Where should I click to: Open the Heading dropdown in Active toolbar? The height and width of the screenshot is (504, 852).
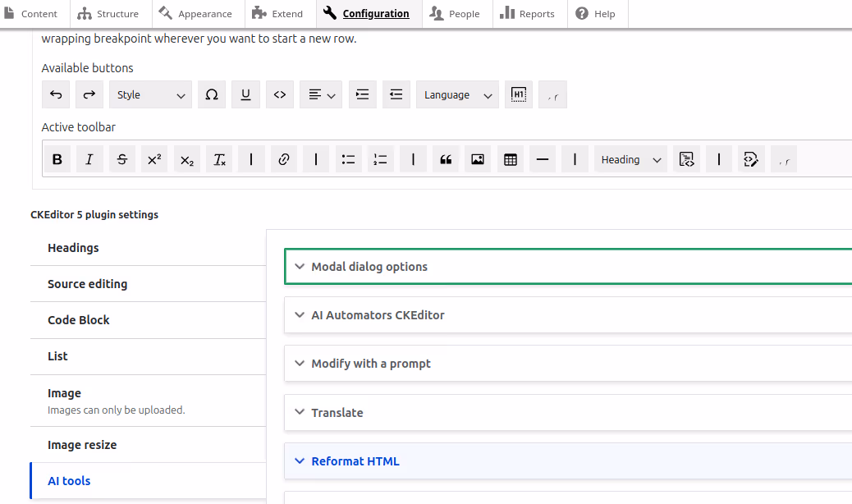[630, 159]
